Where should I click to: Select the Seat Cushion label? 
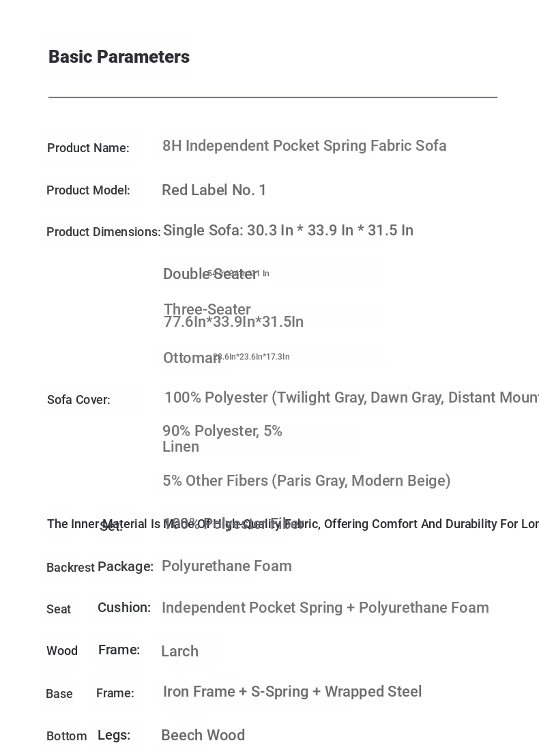99,609
